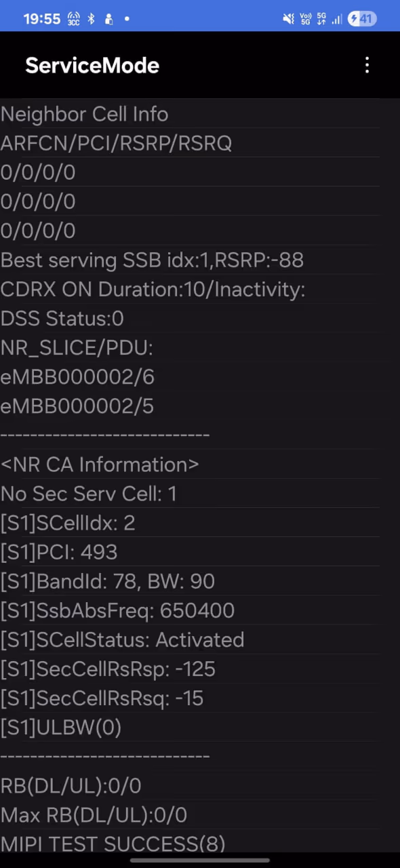
Task: Tap the hotspot 3CC status icon
Action: point(73,19)
